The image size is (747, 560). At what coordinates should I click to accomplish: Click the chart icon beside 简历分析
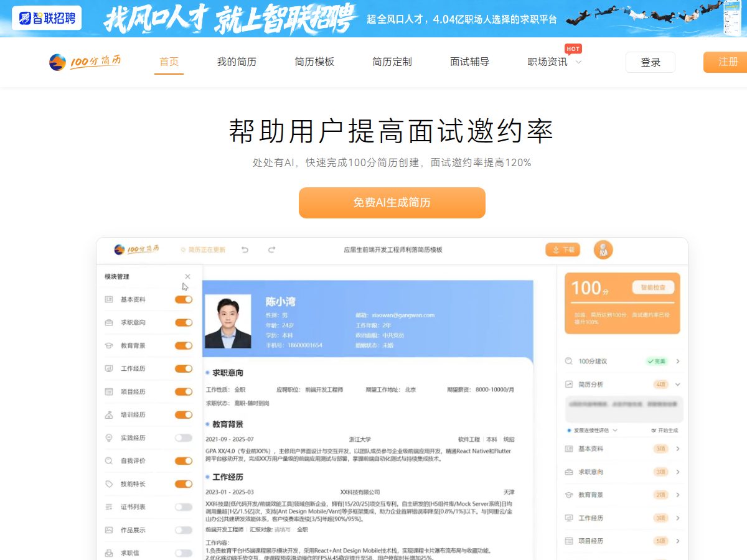click(568, 384)
